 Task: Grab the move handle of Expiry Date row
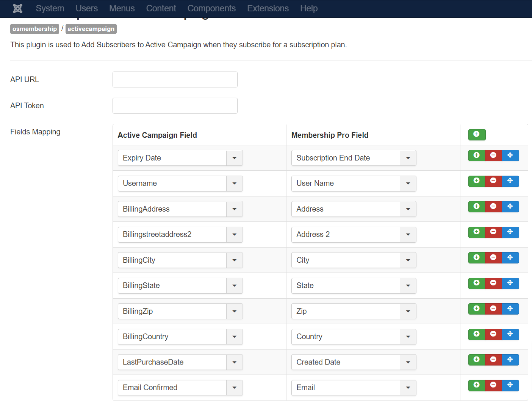coord(510,156)
